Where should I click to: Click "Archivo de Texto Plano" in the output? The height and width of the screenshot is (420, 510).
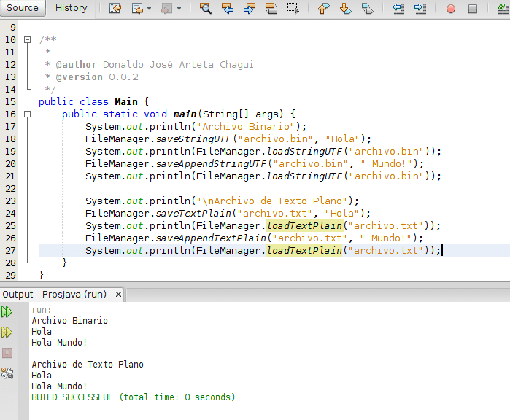click(88, 365)
